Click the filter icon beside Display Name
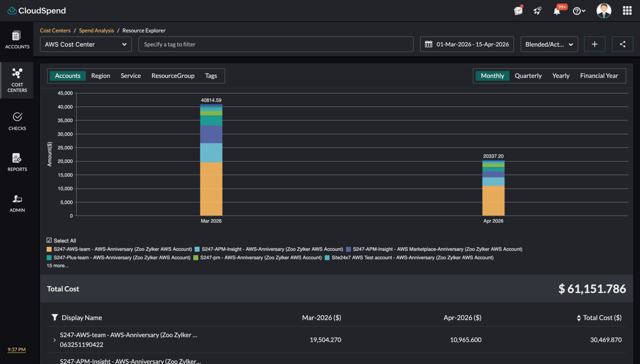The width and height of the screenshot is (640, 364). 55,317
